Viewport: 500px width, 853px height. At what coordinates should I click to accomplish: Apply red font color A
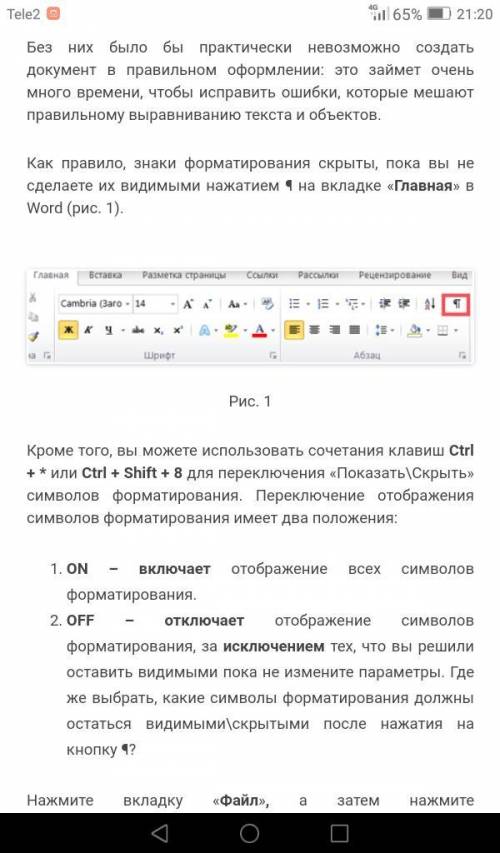click(260, 330)
